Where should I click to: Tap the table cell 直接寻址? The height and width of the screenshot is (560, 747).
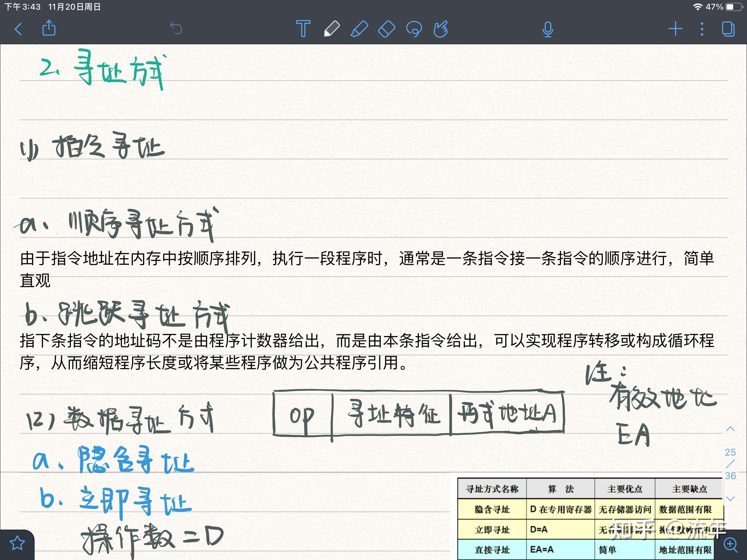coord(492,550)
